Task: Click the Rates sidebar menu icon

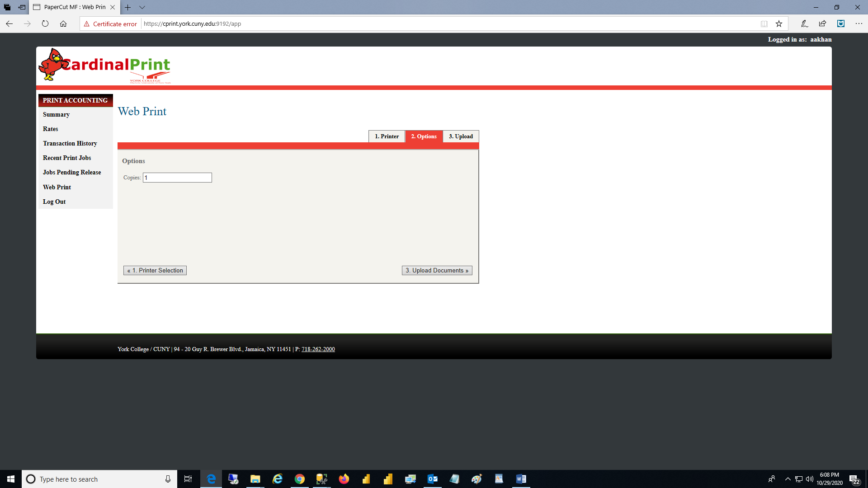Action: point(51,129)
